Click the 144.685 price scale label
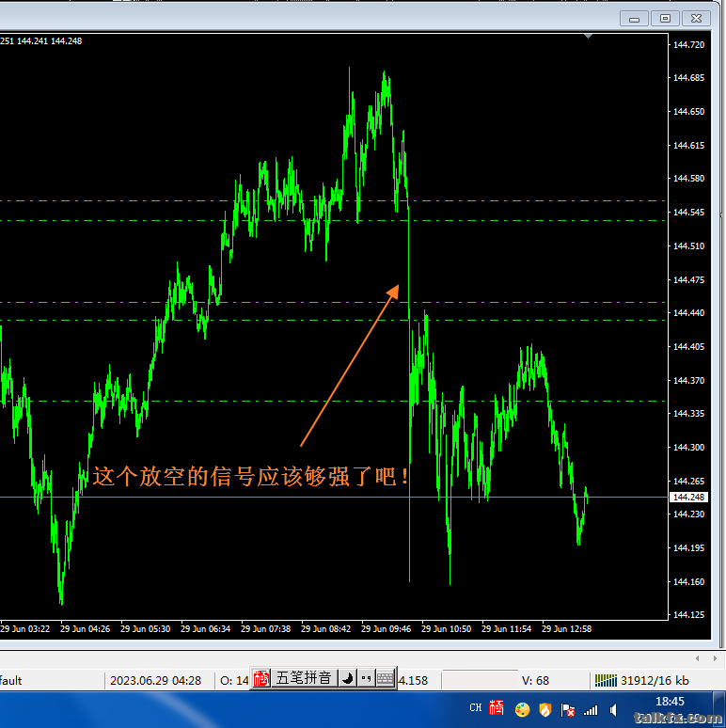The height and width of the screenshot is (728, 726). click(x=689, y=77)
